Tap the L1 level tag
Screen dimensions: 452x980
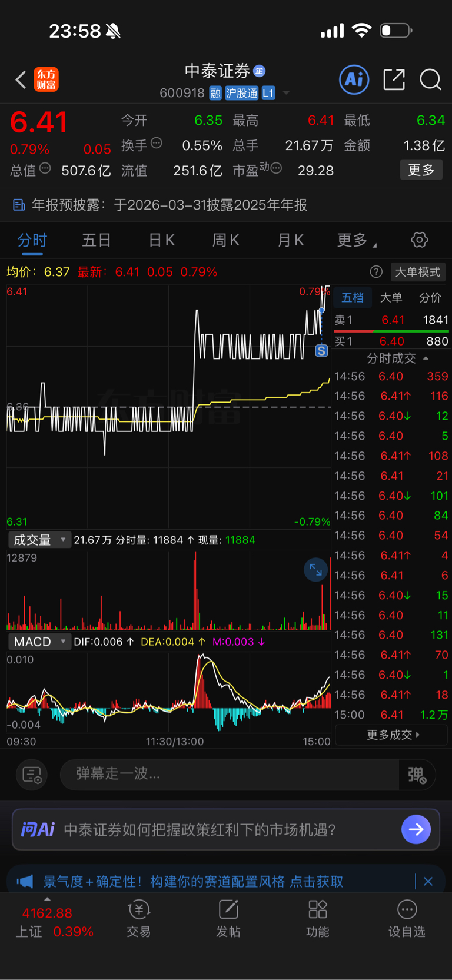(268, 93)
